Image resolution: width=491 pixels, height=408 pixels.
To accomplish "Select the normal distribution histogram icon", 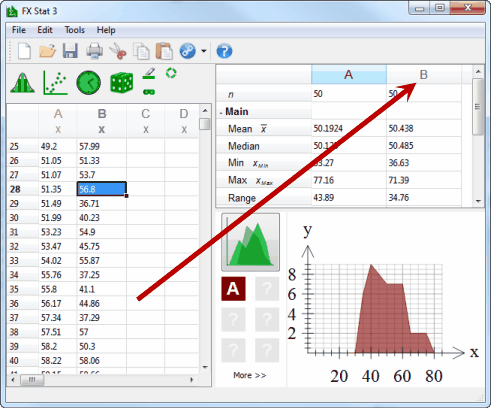I will 22,83.
